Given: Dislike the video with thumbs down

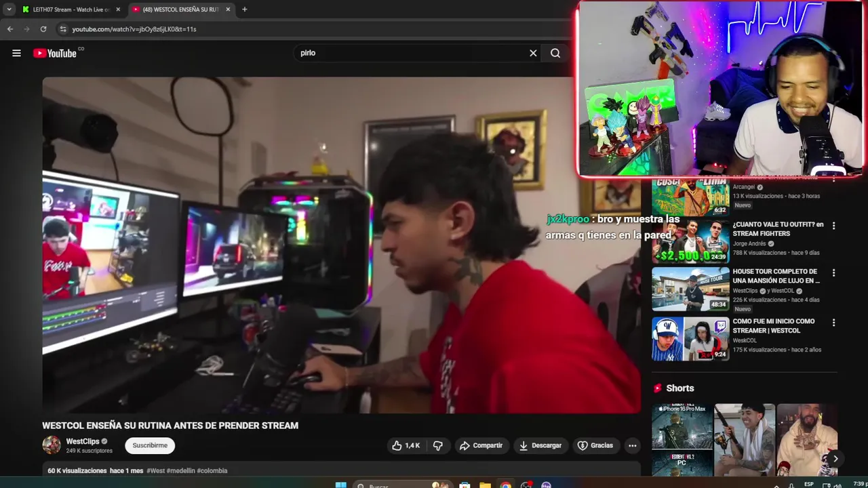Looking at the screenshot, I should point(438,445).
